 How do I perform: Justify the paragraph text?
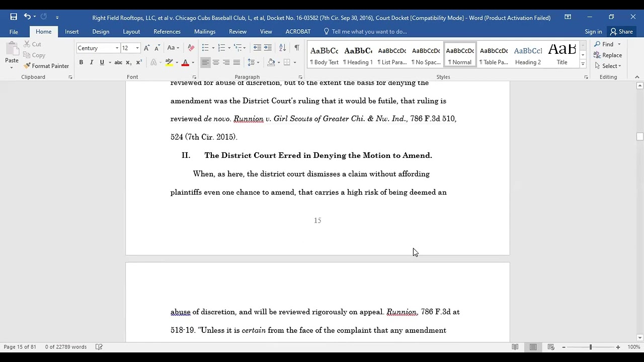[x=237, y=62]
